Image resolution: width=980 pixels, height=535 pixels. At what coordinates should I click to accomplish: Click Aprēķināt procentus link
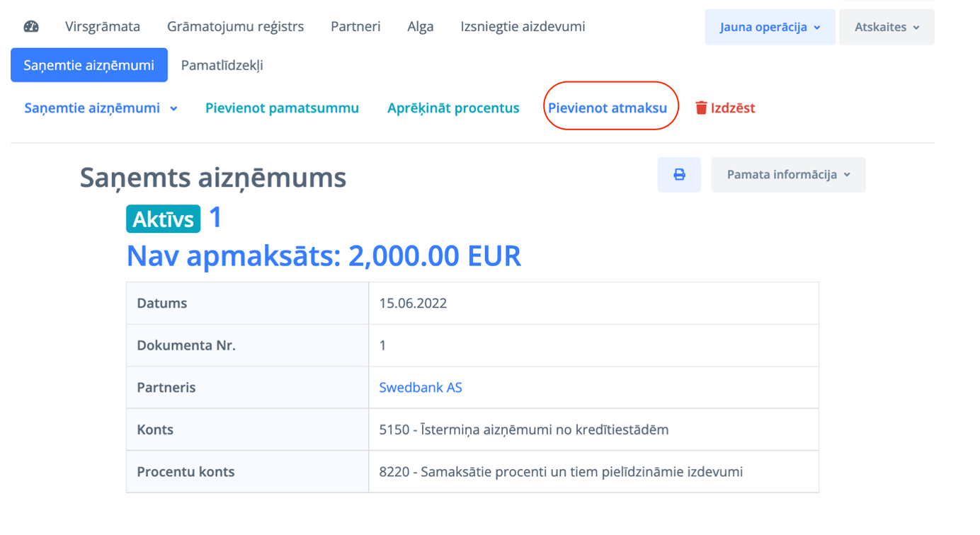(x=453, y=108)
